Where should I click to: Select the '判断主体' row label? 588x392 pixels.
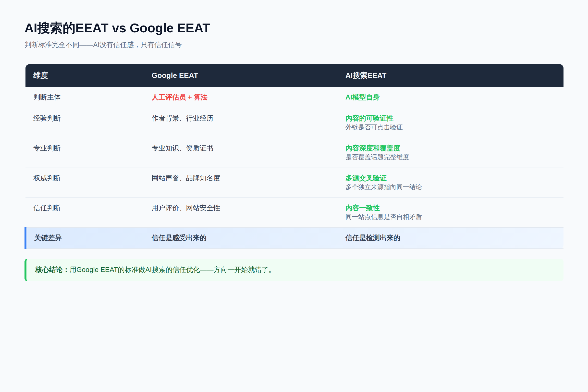coord(47,97)
